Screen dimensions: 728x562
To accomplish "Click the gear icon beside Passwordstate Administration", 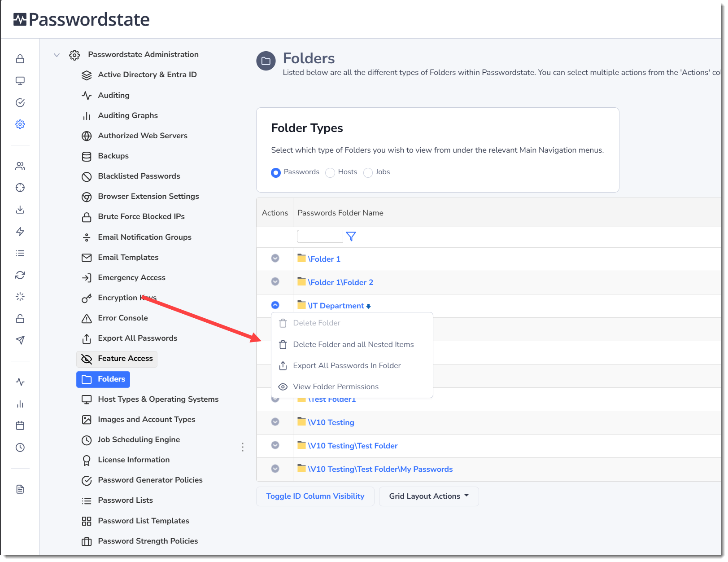I will 74,55.
